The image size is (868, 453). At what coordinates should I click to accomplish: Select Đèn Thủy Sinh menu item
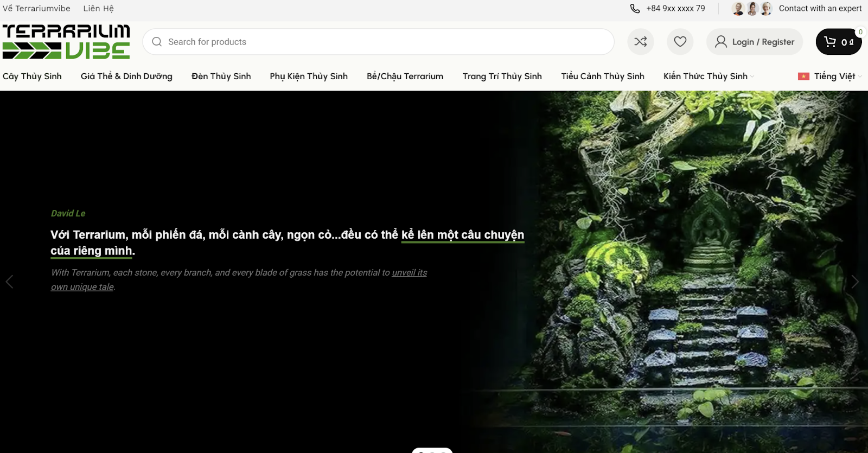click(221, 76)
